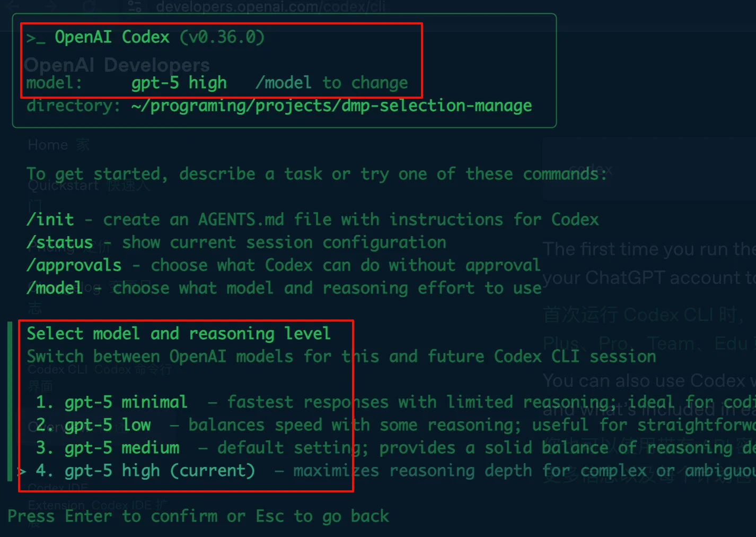Image resolution: width=756 pixels, height=537 pixels.
Task: Select option 3 gpt-5 medium
Action: (x=108, y=448)
